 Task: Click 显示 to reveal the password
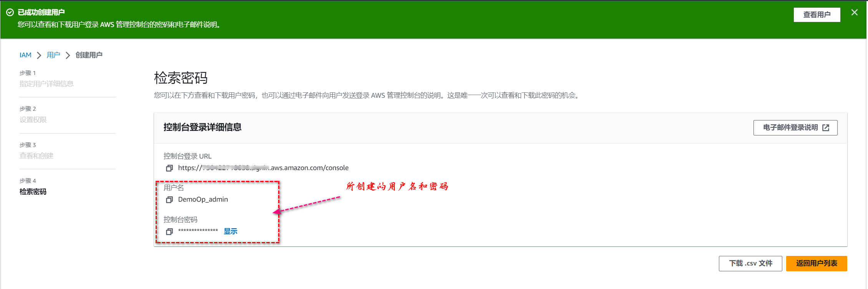pyautogui.click(x=231, y=231)
